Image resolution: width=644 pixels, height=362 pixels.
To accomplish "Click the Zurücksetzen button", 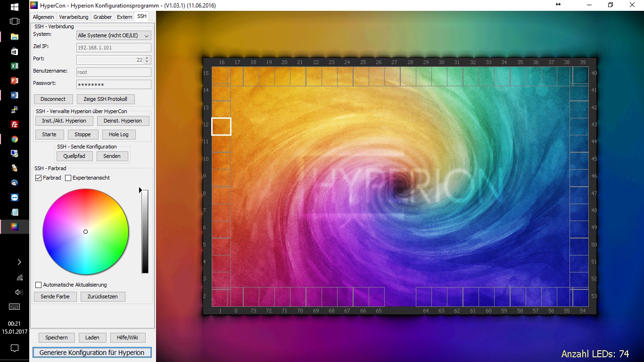I will 103,296.
